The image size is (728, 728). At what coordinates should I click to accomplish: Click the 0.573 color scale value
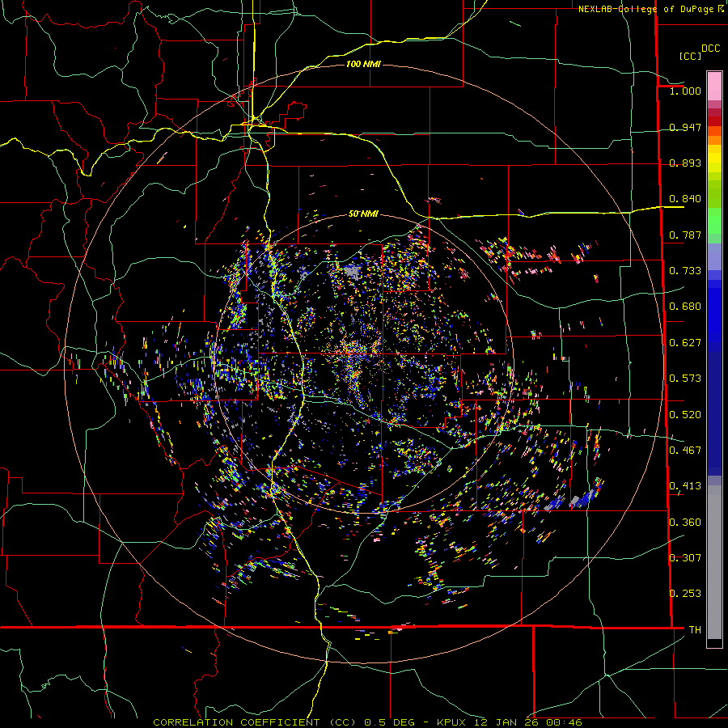(x=685, y=379)
